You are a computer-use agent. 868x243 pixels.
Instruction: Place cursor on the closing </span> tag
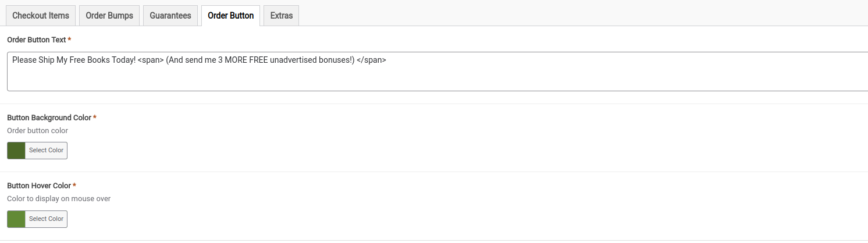[371, 60]
